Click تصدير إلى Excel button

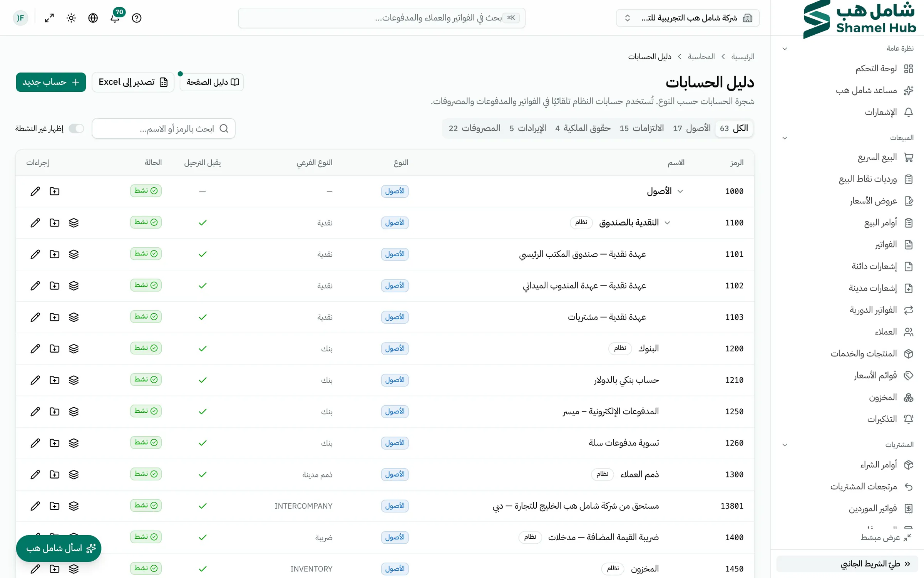(x=133, y=82)
